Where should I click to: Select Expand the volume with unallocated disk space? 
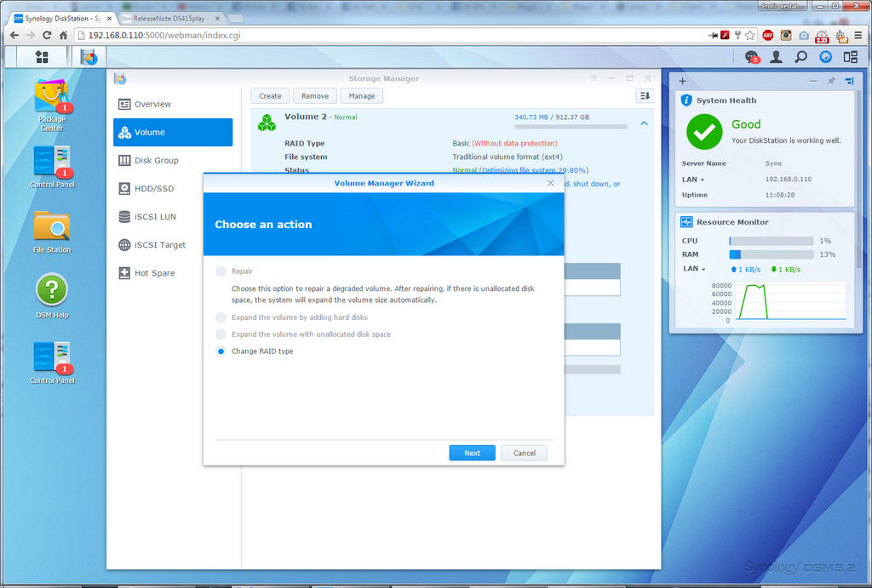pos(221,334)
